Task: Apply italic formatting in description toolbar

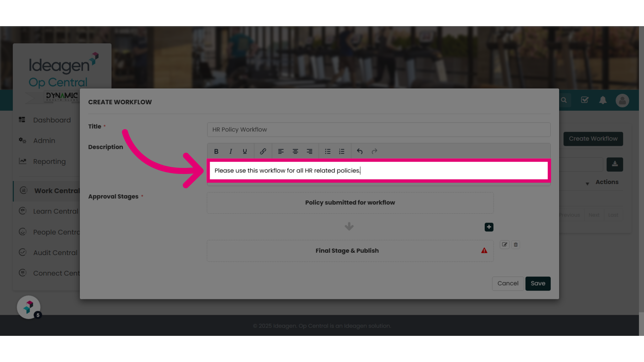Action: click(231, 152)
